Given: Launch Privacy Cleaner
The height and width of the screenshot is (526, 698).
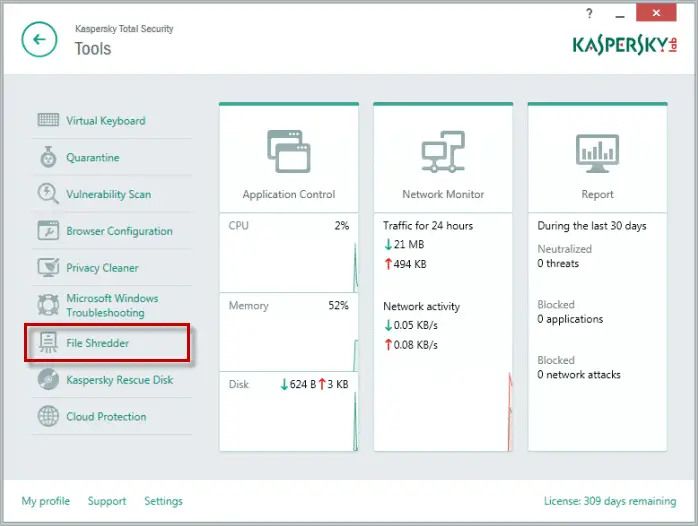Looking at the screenshot, I should (x=102, y=268).
